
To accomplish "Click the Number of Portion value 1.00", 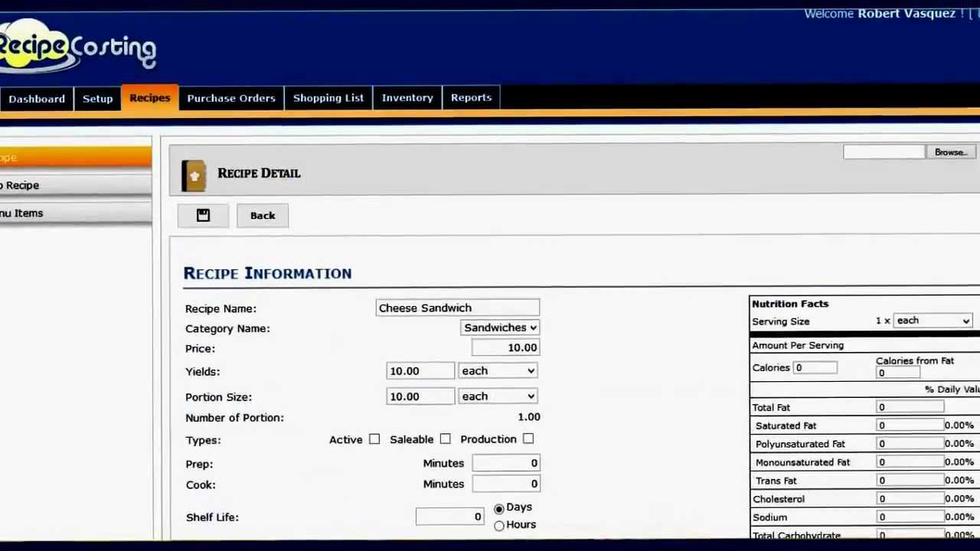I will [529, 417].
